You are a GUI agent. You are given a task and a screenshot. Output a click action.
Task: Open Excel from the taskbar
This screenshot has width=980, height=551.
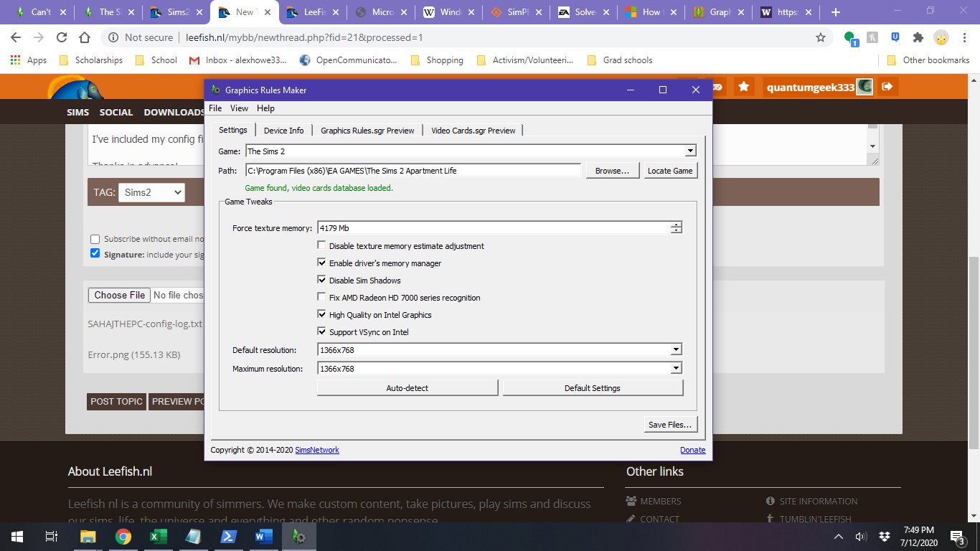coord(158,537)
